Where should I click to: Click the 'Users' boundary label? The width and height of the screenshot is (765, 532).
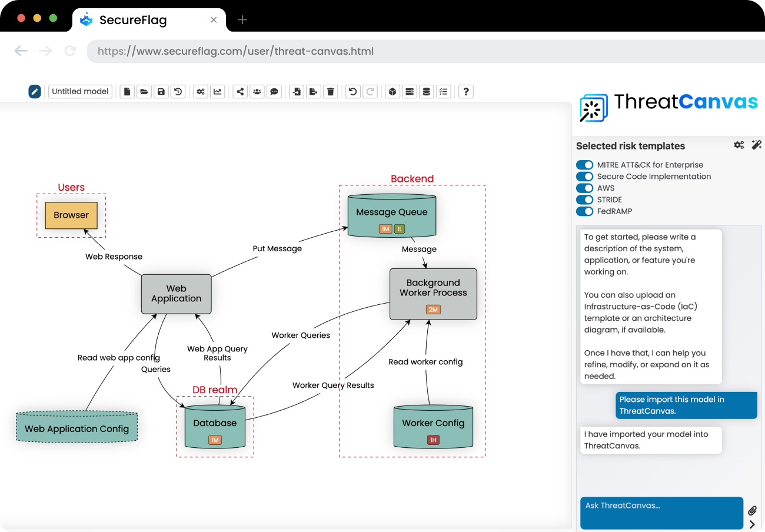tap(71, 188)
